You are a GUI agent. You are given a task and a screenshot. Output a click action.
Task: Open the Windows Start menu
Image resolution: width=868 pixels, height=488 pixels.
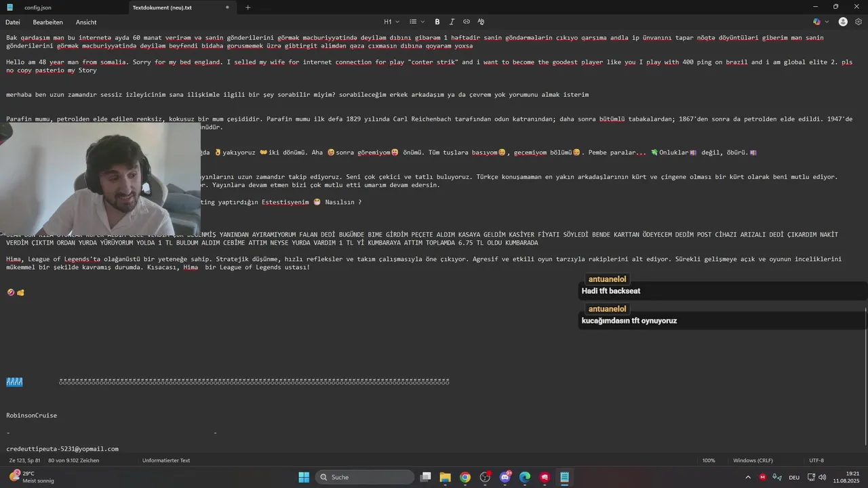[304, 477]
